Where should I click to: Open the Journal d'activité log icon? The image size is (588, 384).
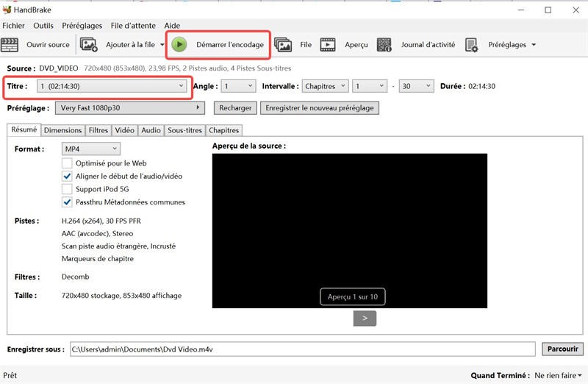coord(384,45)
